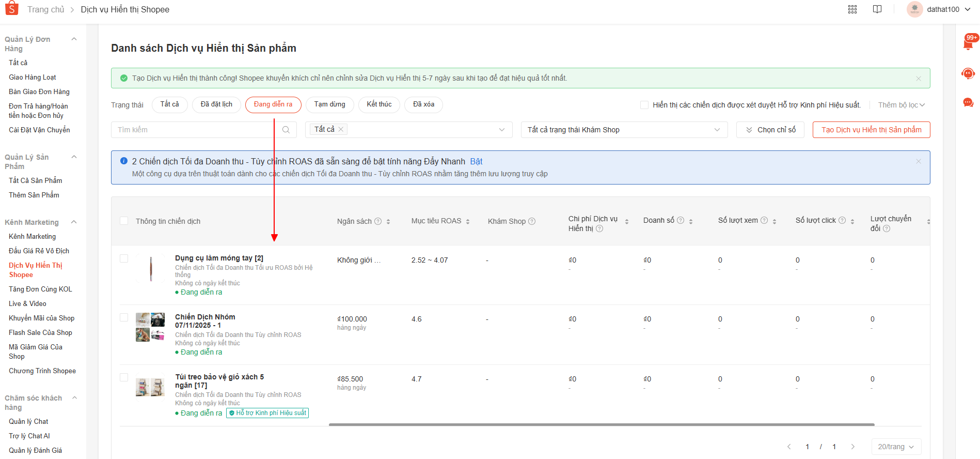This screenshot has width=980, height=459.
Task: Open the chat bubble icon on right sidebar
Action: (x=968, y=102)
